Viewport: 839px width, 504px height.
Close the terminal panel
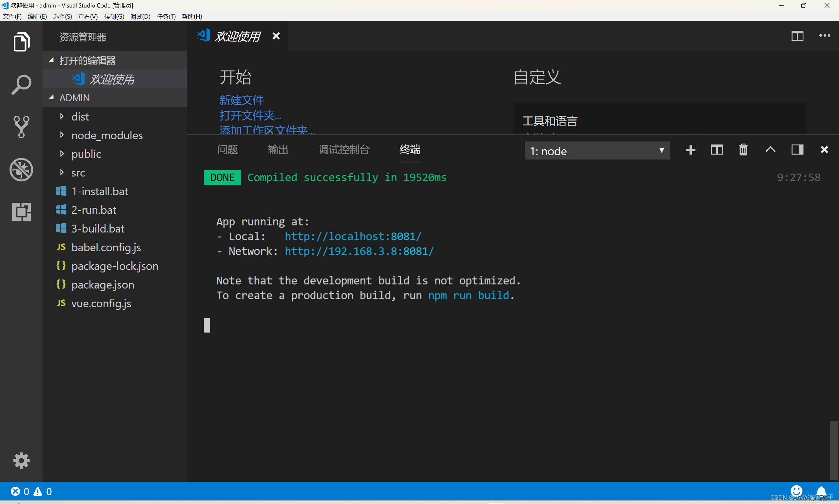(x=824, y=150)
